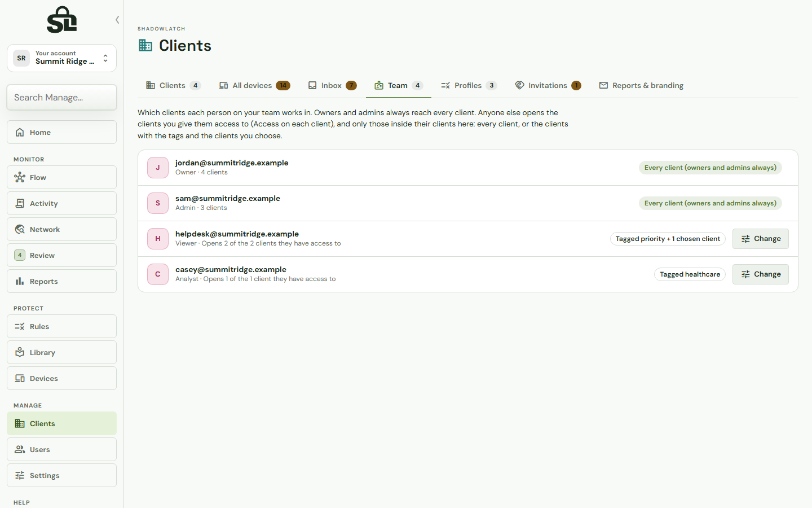Screen dimensions: 812x508
Task: Open the Activity log
Action: (x=61, y=203)
